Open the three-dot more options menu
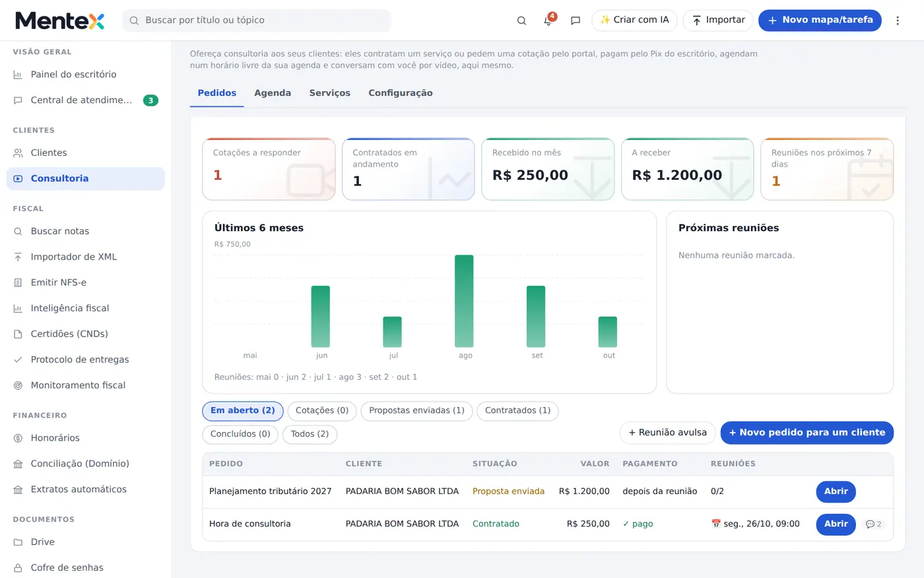This screenshot has width=924, height=578. 898,20
